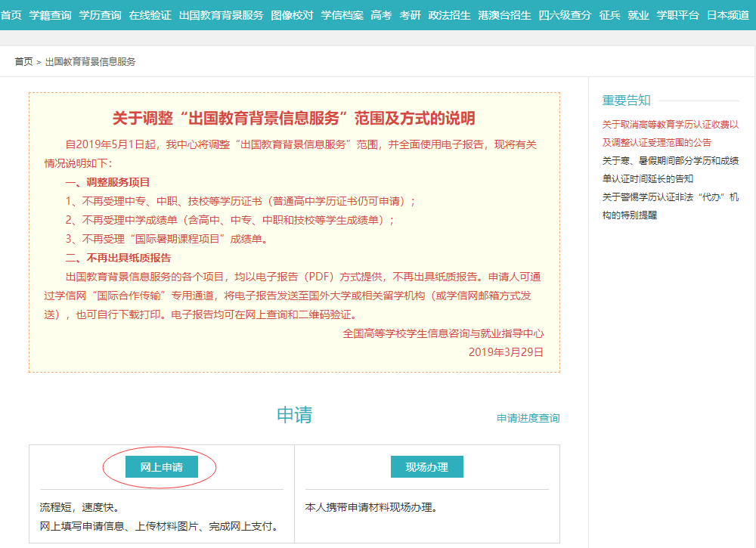Click the 重要告知 sidebar heading
This screenshot has height=548, width=756.
point(626,101)
